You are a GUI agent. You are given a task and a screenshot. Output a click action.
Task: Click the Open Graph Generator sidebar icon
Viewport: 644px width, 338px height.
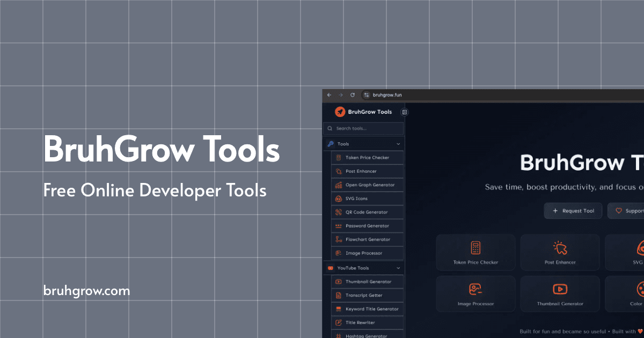(339, 185)
